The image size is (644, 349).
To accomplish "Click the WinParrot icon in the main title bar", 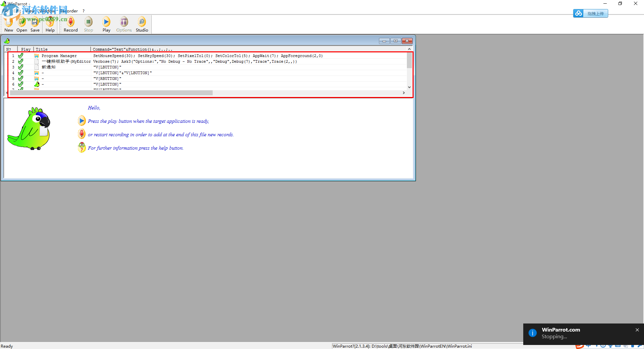I will click(4, 4).
